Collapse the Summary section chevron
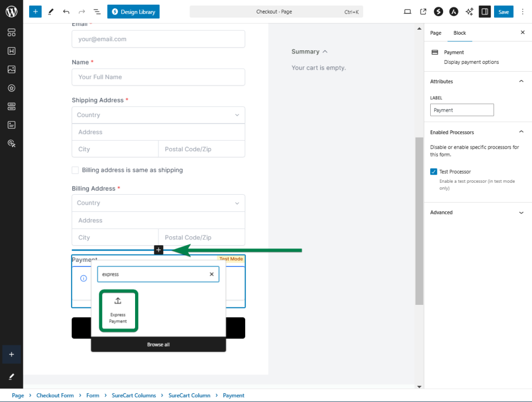Viewport: 532px width, 402px height. [x=325, y=52]
